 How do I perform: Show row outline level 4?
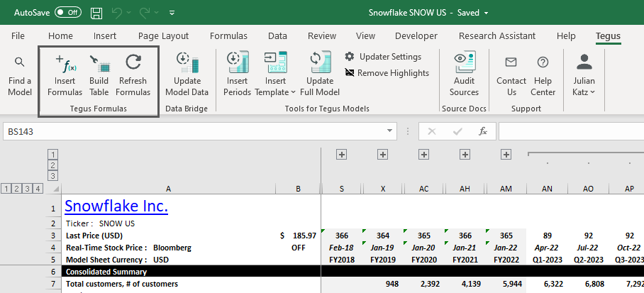click(38, 189)
